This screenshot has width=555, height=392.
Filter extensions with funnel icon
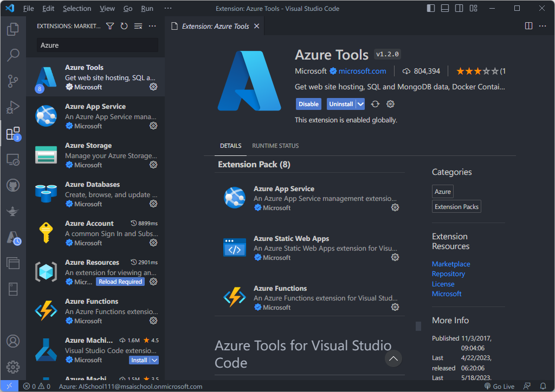click(110, 26)
